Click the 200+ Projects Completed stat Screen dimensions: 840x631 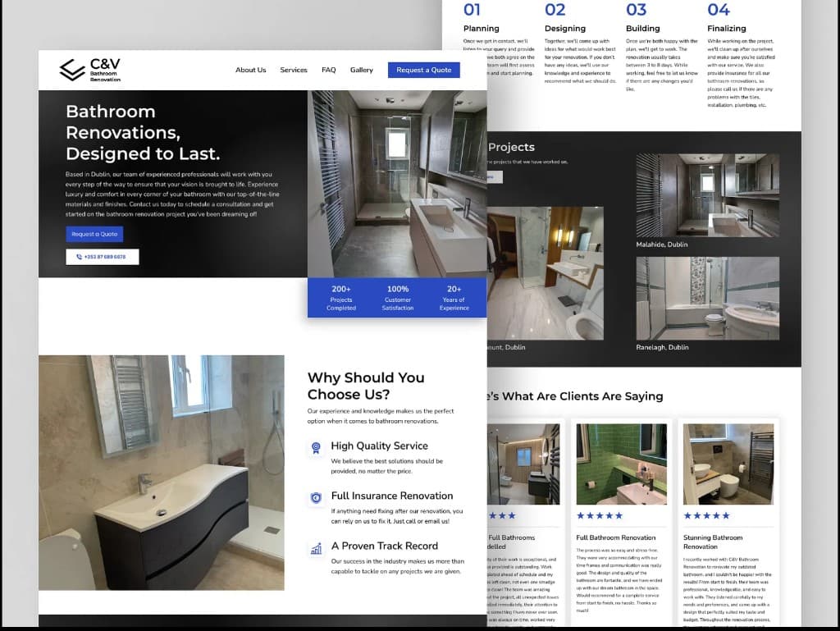click(340, 298)
